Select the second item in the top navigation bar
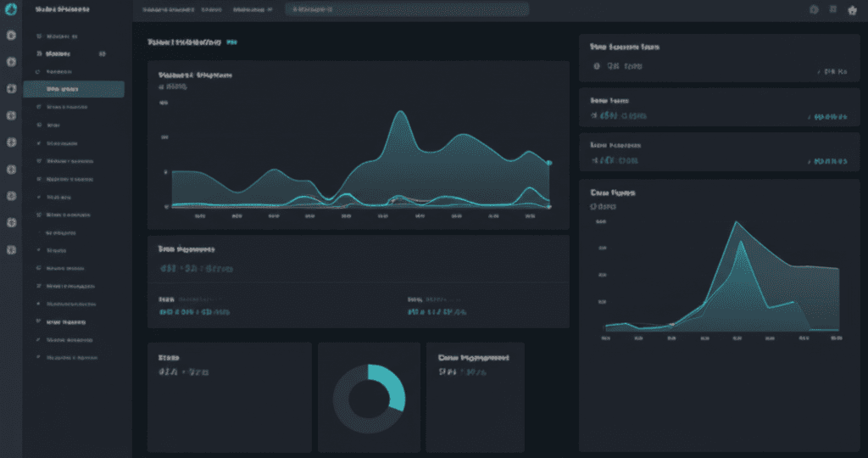The height and width of the screenshot is (458, 868). coord(211,9)
